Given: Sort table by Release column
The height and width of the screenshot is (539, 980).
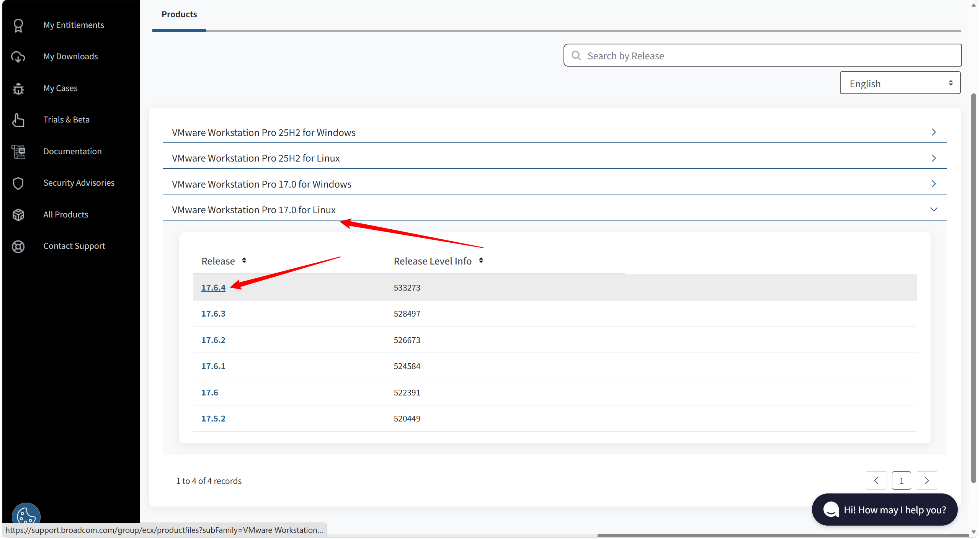Looking at the screenshot, I should (x=244, y=261).
